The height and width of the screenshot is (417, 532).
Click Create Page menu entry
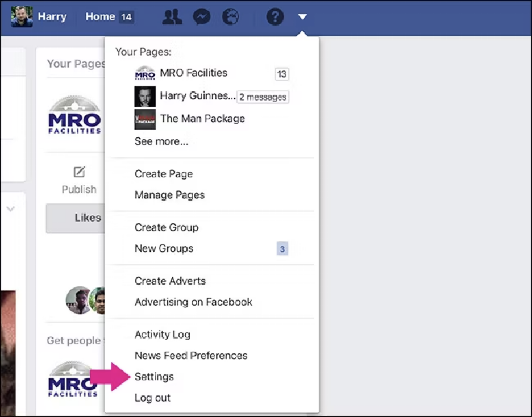pyautogui.click(x=164, y=174)
